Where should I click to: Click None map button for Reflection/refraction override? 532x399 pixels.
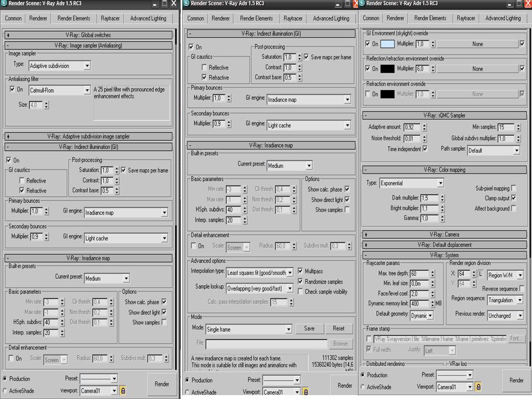coord(477,69)
